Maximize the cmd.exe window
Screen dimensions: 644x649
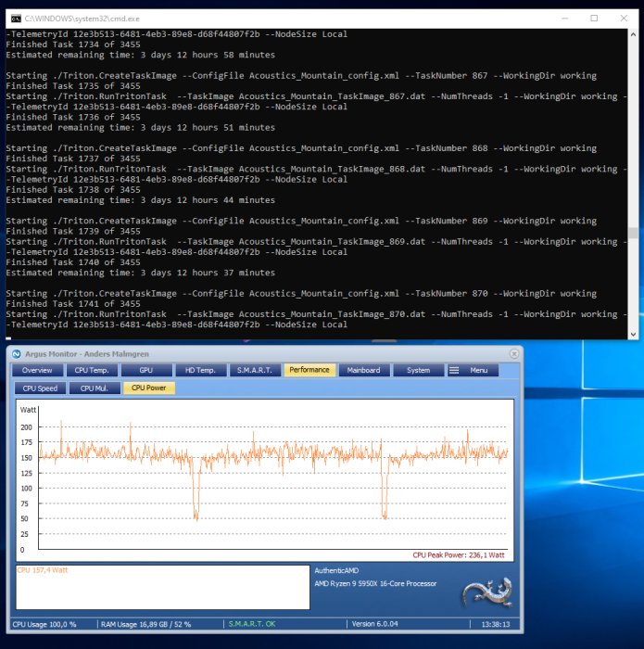(x=594, y=19)
